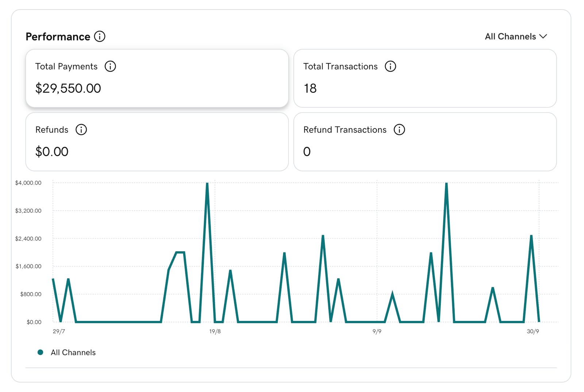Show info for Total Transactions
584x392 pixels.
point(391,66)
